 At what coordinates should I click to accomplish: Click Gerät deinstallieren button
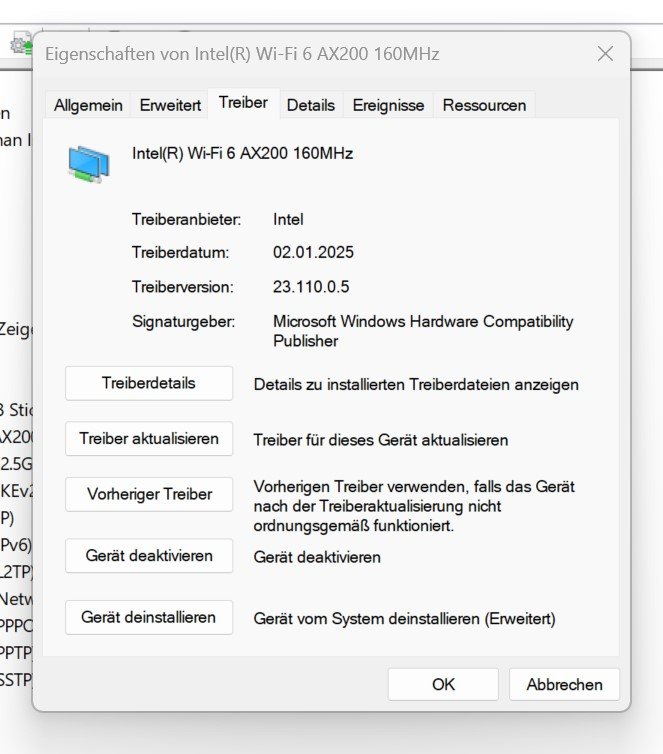tap(149, 617)
